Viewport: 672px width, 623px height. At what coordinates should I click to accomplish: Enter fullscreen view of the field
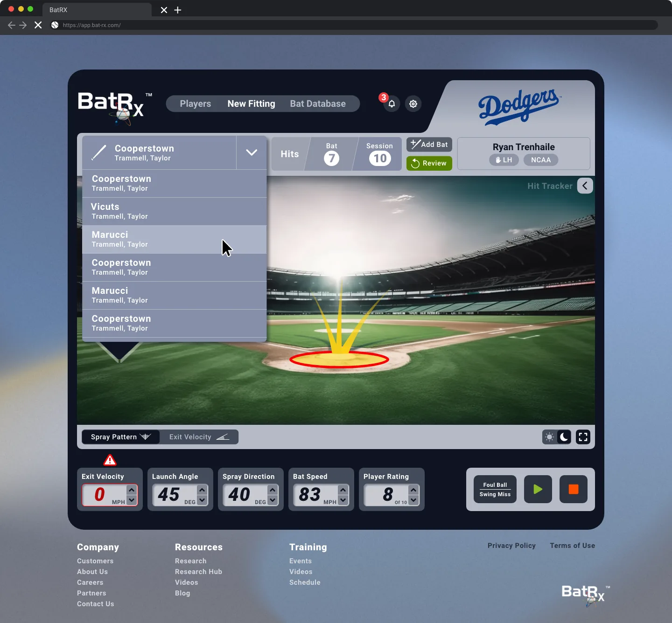[x=583, y=437]
